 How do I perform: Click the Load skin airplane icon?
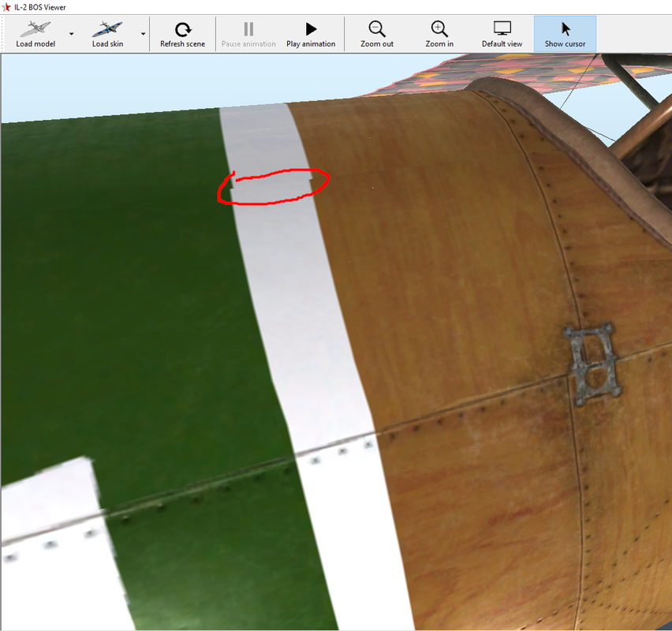point(107,29)
